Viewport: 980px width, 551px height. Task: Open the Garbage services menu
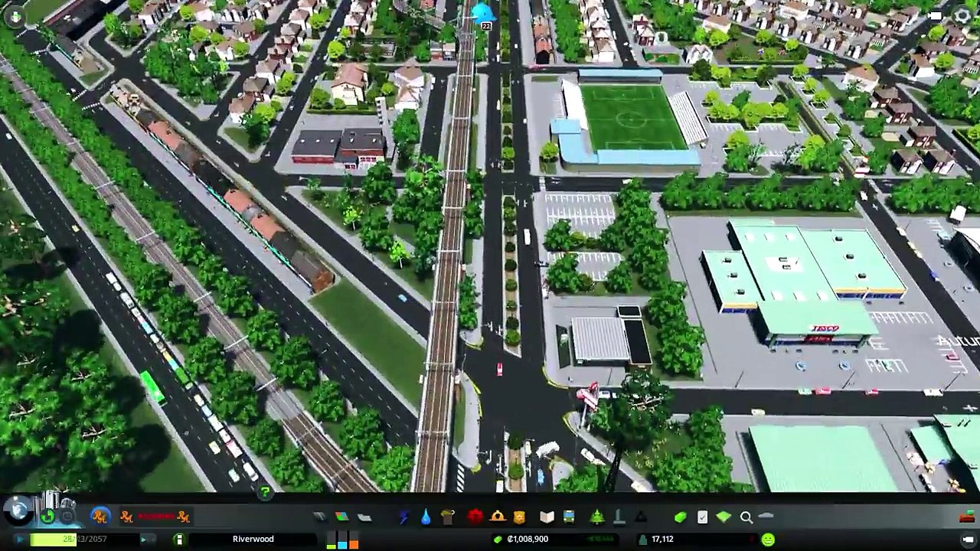pos(448,517)
